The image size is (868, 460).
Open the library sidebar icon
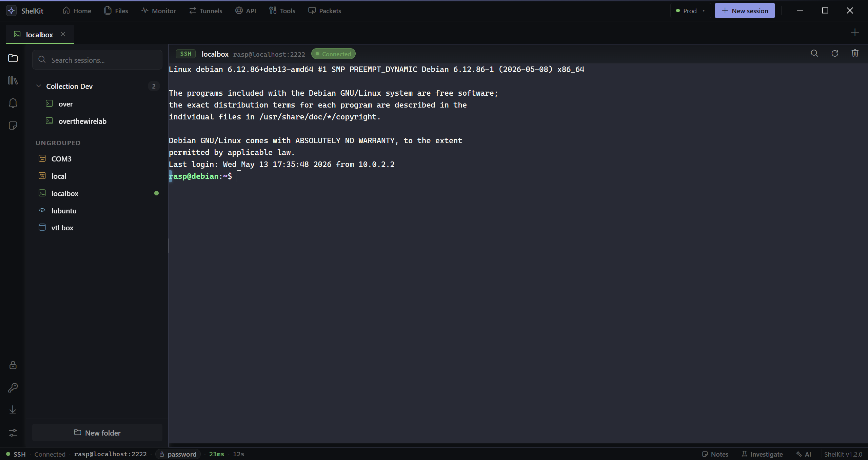(13, 80)
